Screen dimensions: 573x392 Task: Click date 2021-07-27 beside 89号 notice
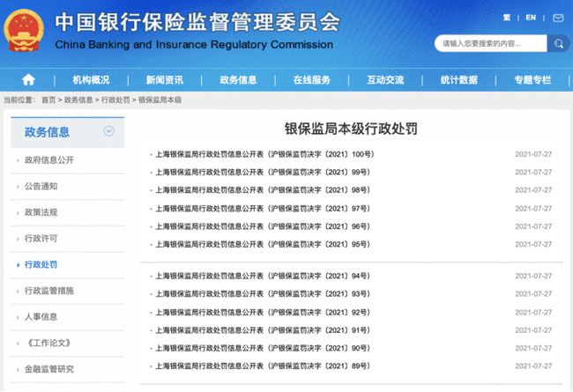533,366
